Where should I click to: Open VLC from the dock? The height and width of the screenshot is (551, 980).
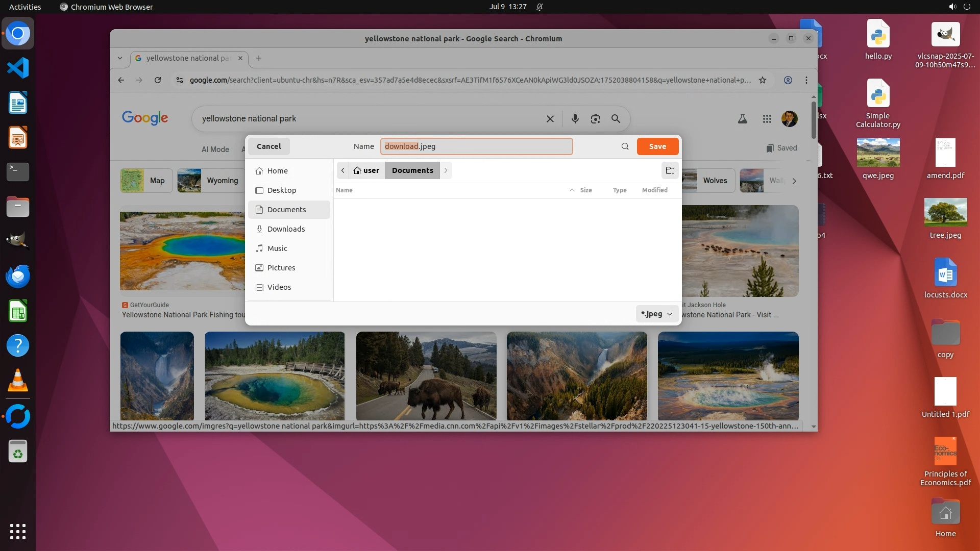tap(18, 381)
